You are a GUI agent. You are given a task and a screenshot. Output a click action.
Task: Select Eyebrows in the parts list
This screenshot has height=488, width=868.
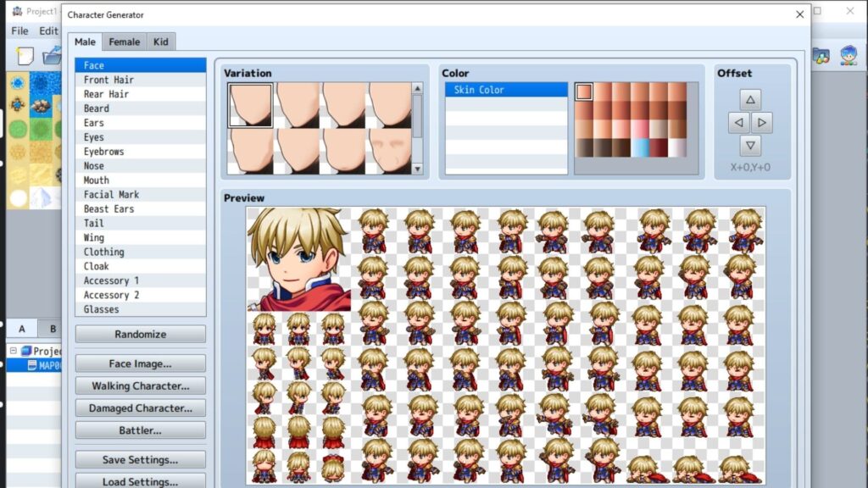[x=141, y=152]
